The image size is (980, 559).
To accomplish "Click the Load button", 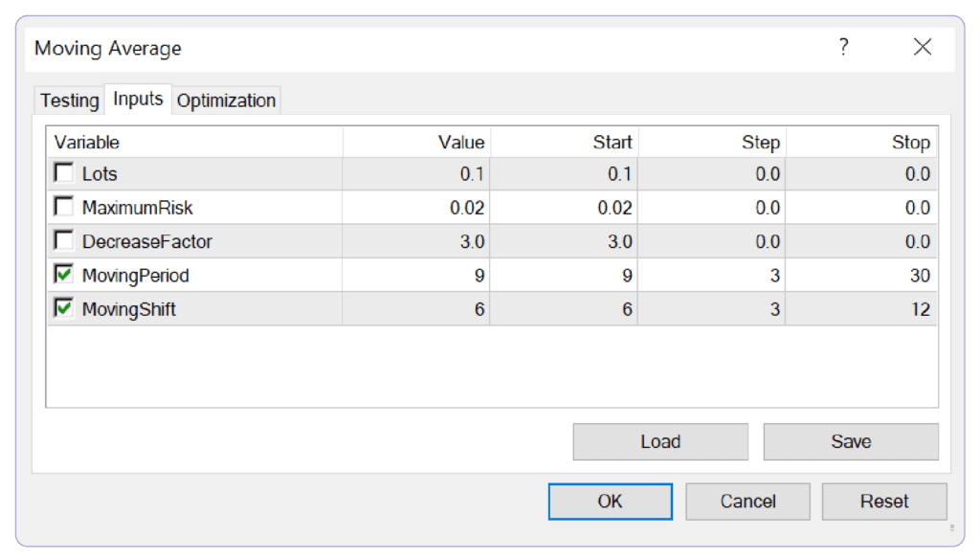I will (660, 441).
